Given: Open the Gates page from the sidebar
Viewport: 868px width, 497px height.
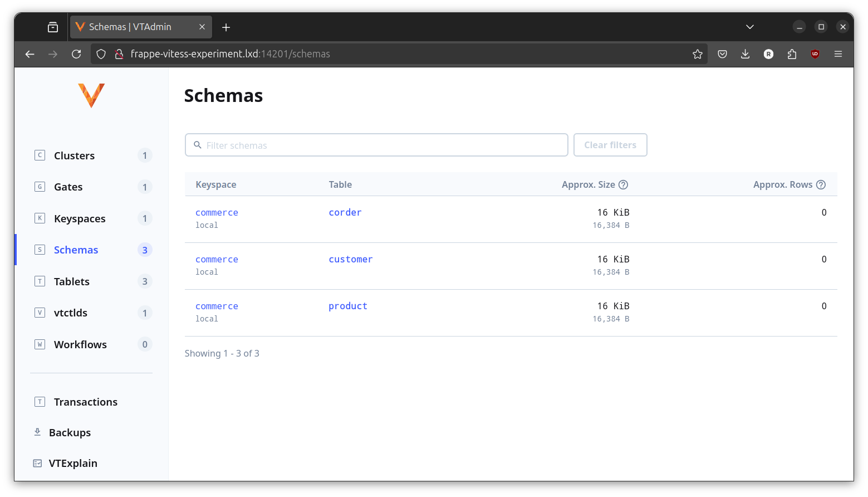Looking at the screenshot, I should pos(68,187).
